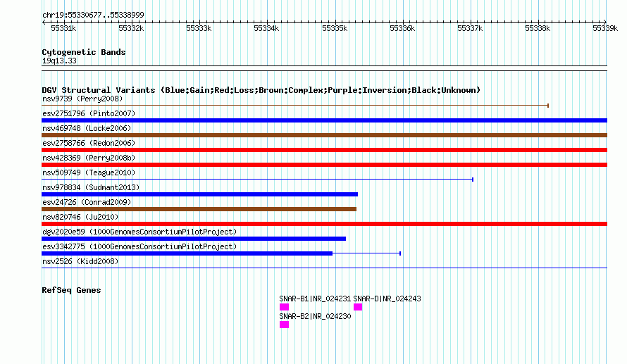Click the DGV Structural Variants track title
Image resolution: width=627 pixels, height=364 pixels.
click(x=261, y=90)
